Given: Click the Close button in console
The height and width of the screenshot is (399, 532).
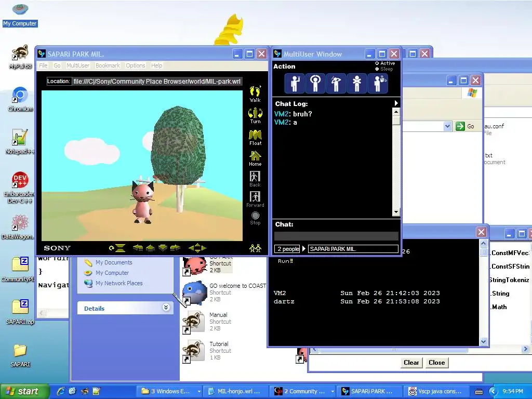Looking at the screenshot, I should click(x=436, y=362).
